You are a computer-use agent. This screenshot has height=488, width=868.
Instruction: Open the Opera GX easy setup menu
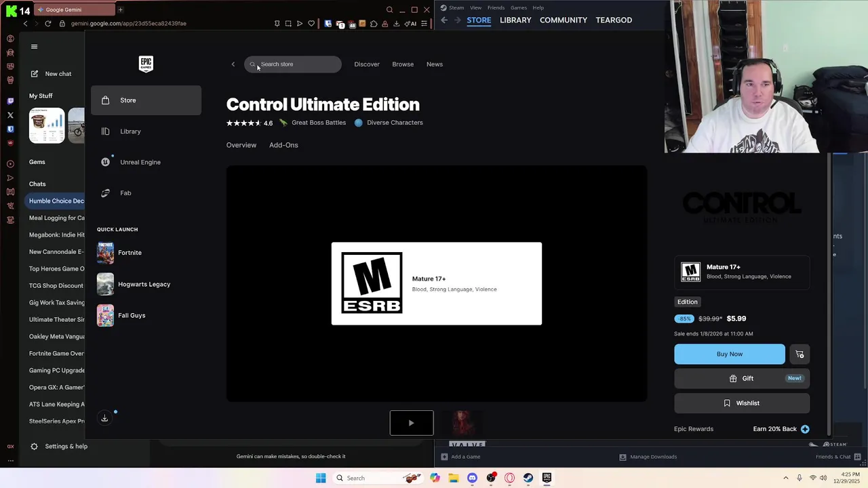pos(424,24)
